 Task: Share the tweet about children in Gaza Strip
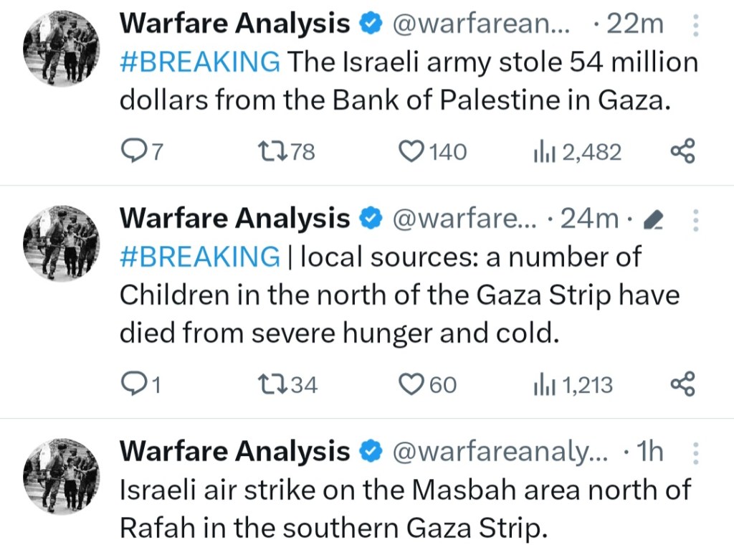(682, 385)
